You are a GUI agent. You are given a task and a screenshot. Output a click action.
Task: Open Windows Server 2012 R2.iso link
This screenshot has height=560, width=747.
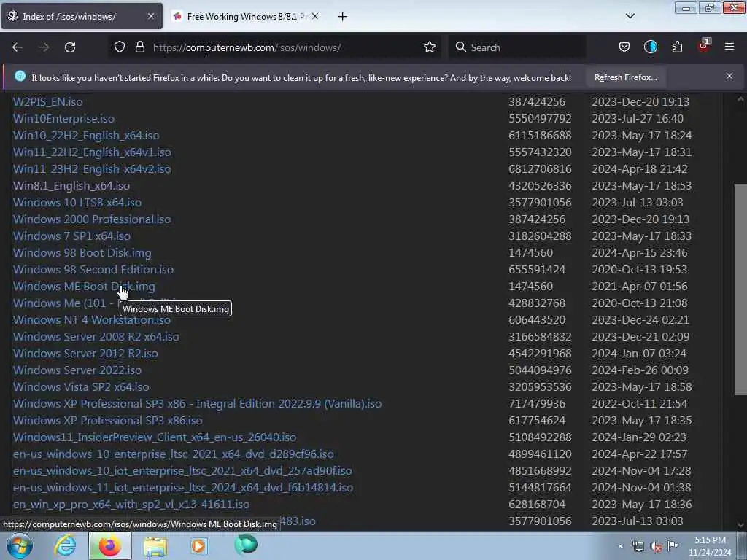click(85, 354)
